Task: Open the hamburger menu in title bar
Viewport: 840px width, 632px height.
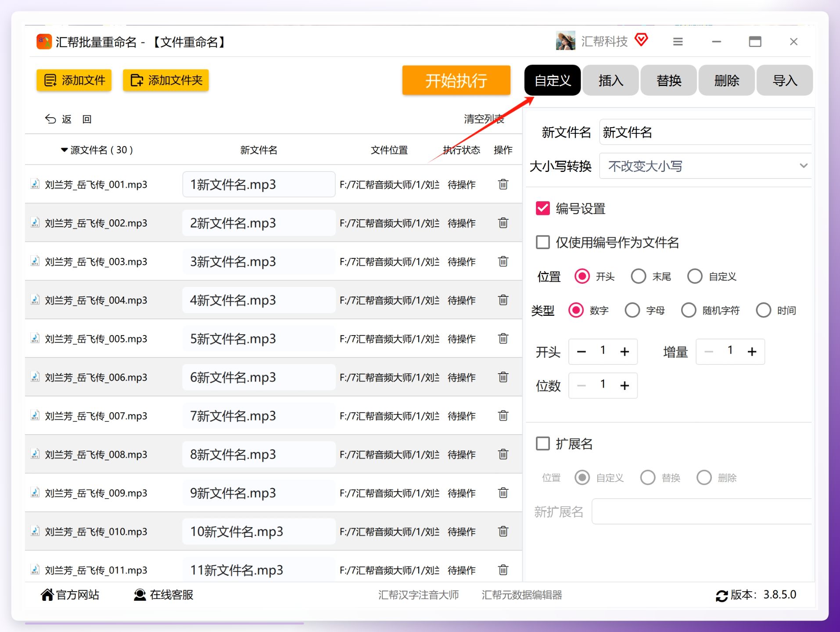Action: click(678, 42)
